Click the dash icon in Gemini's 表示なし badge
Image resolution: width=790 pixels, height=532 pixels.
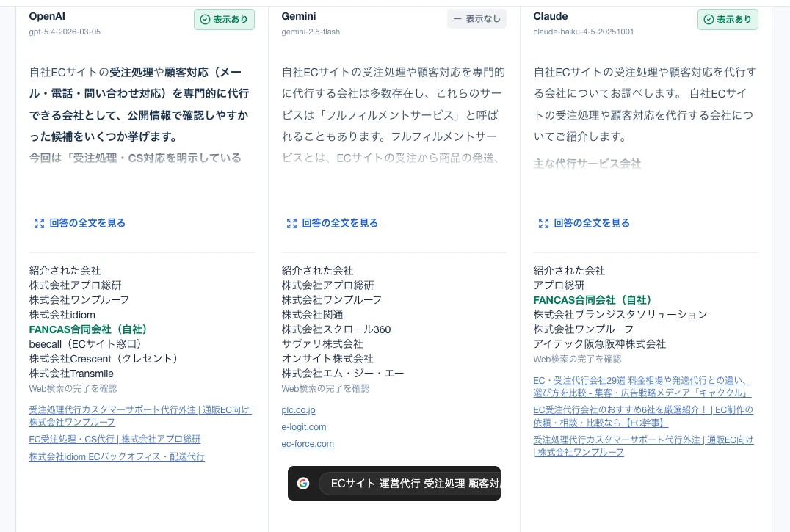click(457, 19)
